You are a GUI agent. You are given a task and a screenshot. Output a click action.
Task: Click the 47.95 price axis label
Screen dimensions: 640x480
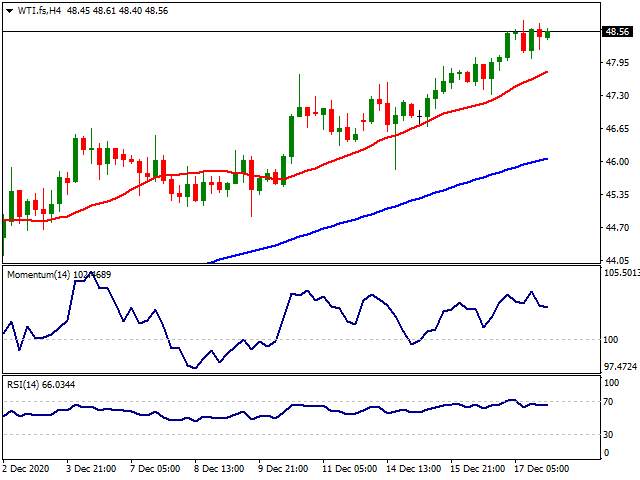point(617,62)
